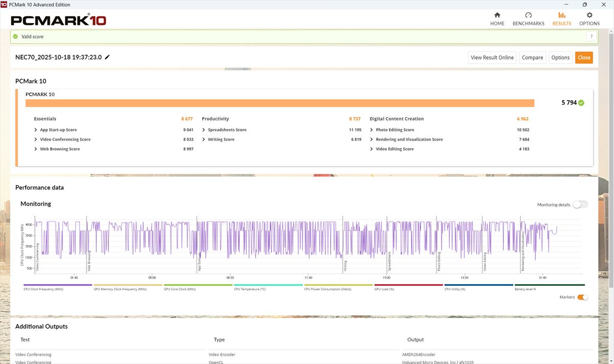Open the Options gear icon

[589, 15]
